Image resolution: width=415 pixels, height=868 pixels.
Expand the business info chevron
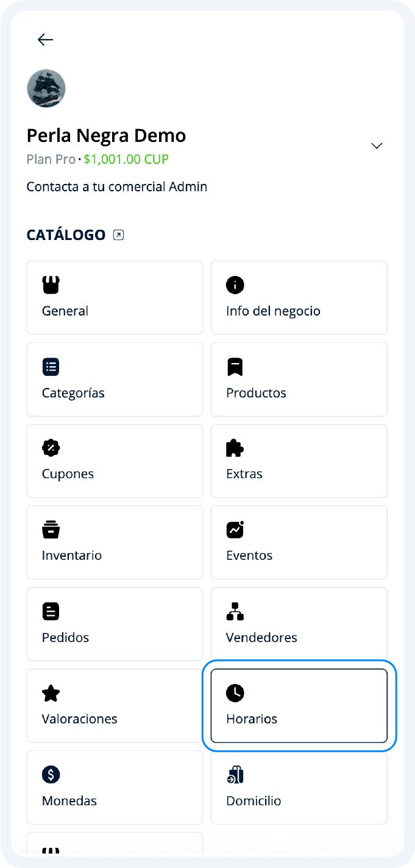coord(377,146)
